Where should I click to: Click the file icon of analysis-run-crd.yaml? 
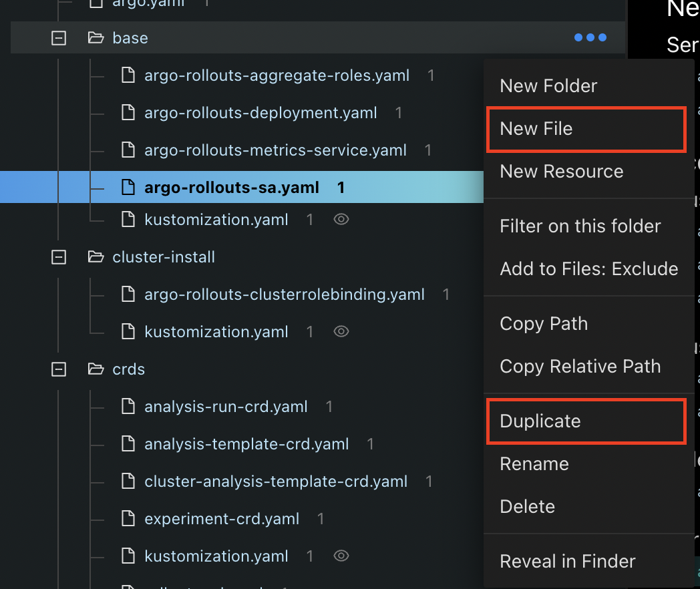coord(128,406)
